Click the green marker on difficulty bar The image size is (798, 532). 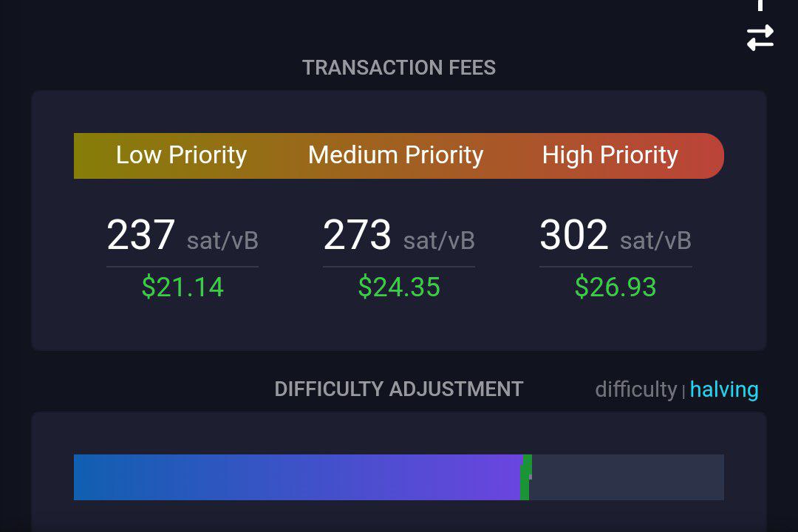tap(526, 477)
